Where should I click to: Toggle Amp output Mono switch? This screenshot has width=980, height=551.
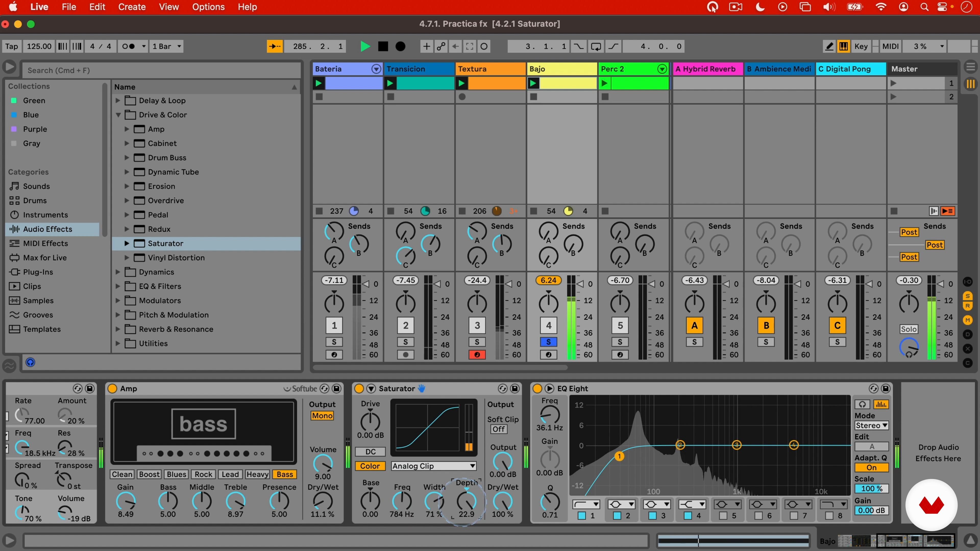[x=322, y=416]
